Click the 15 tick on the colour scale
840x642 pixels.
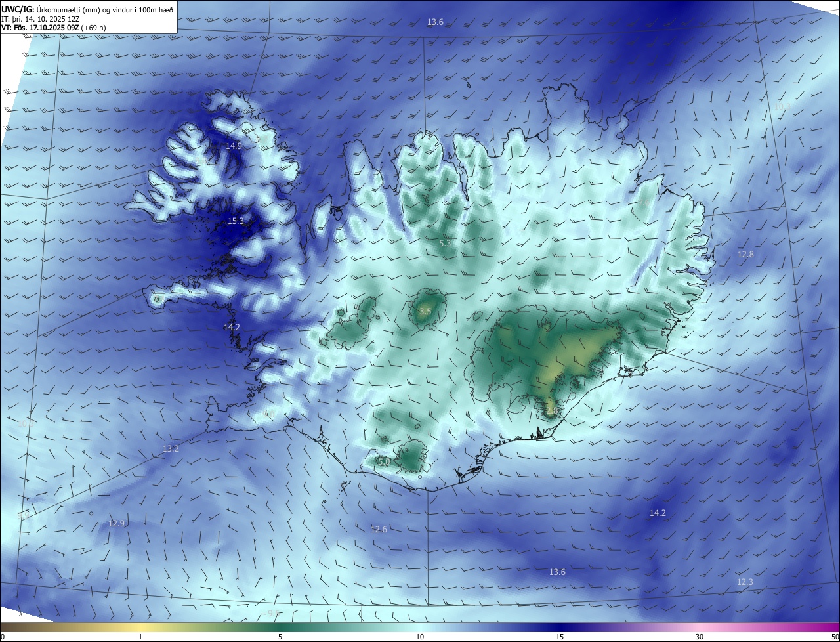coord(560,637)
